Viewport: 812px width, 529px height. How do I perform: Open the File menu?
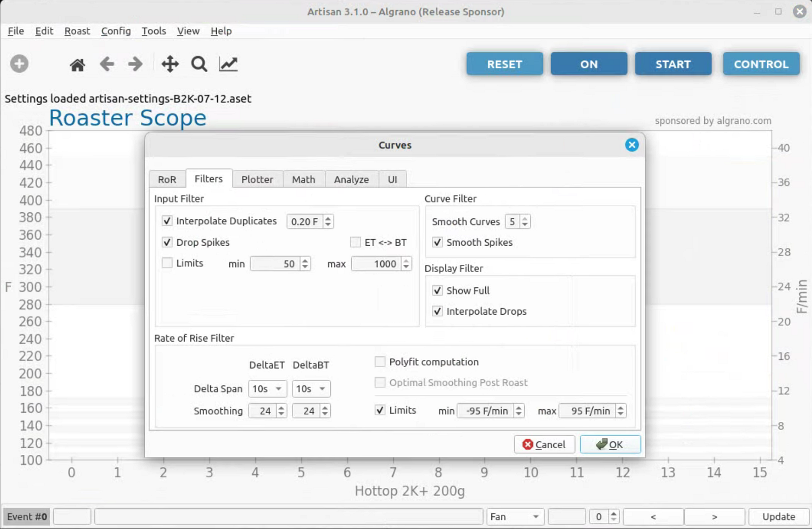point(16,31)
